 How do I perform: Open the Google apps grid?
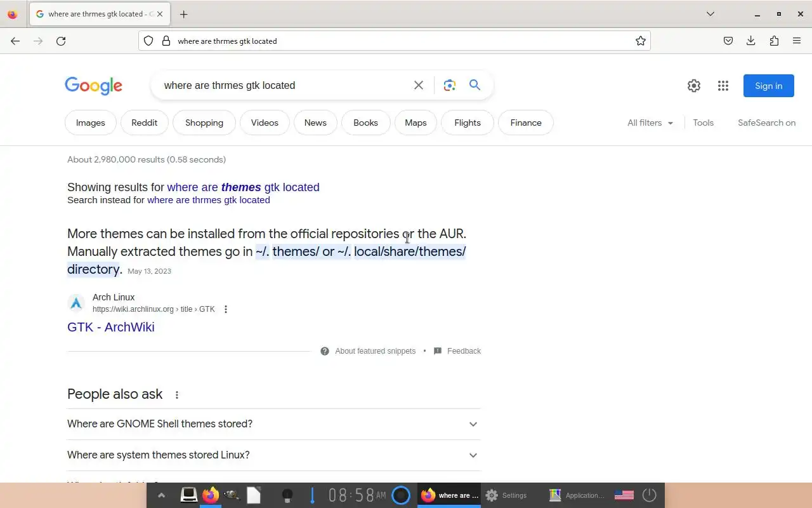[x=723, y=86]
